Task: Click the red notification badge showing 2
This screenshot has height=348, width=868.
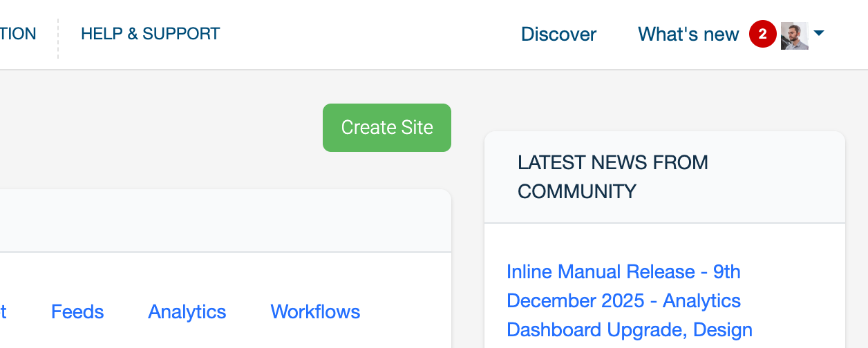Action: [x=762, y=34]
